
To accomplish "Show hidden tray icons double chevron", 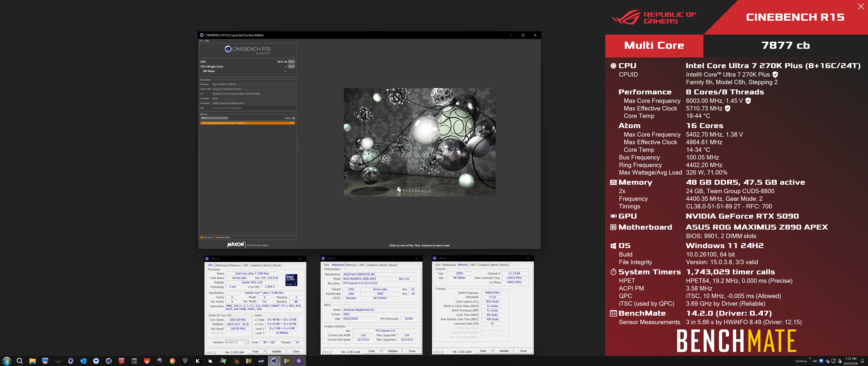I will [810, 358].
